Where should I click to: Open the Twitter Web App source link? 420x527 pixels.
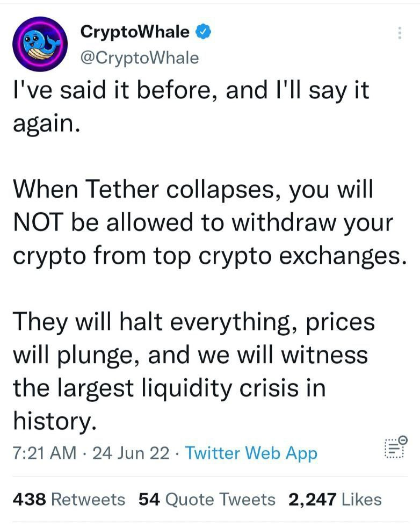251,453
